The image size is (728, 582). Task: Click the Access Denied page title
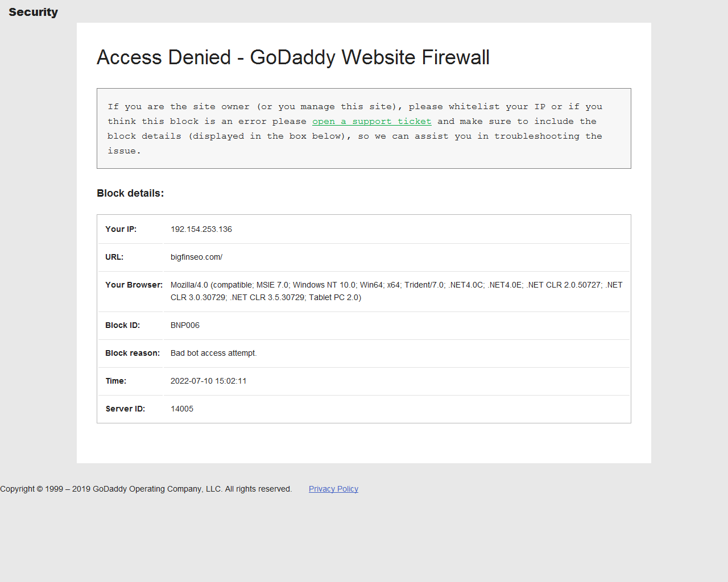point(293,57)
